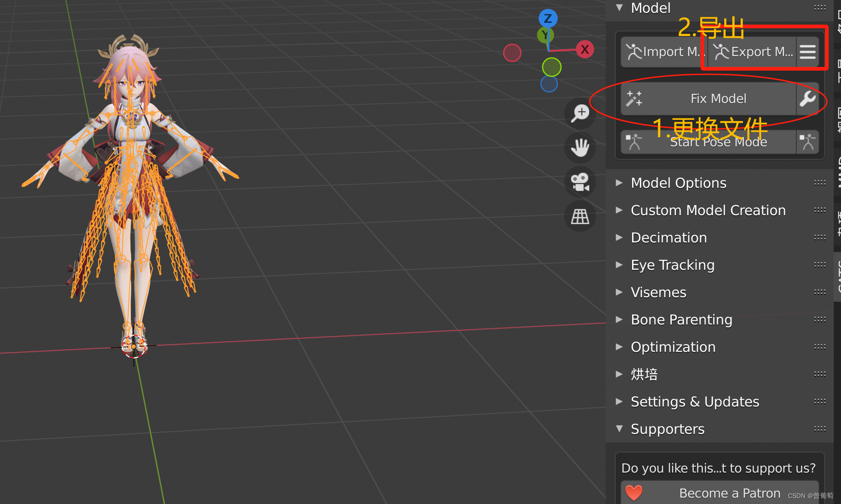Viewport: 841px width, 504px height.
Task: Collapse the Model panel
Action: click(x=619, y=7)
